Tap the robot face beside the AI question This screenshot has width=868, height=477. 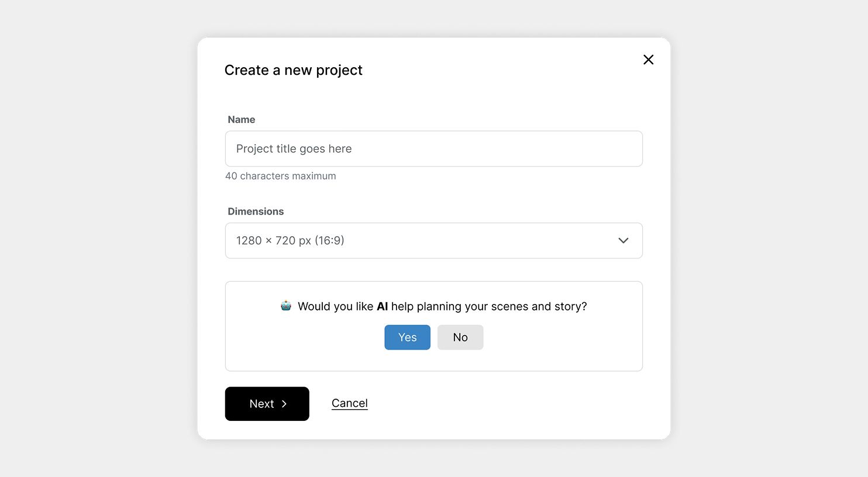(285, 305)
